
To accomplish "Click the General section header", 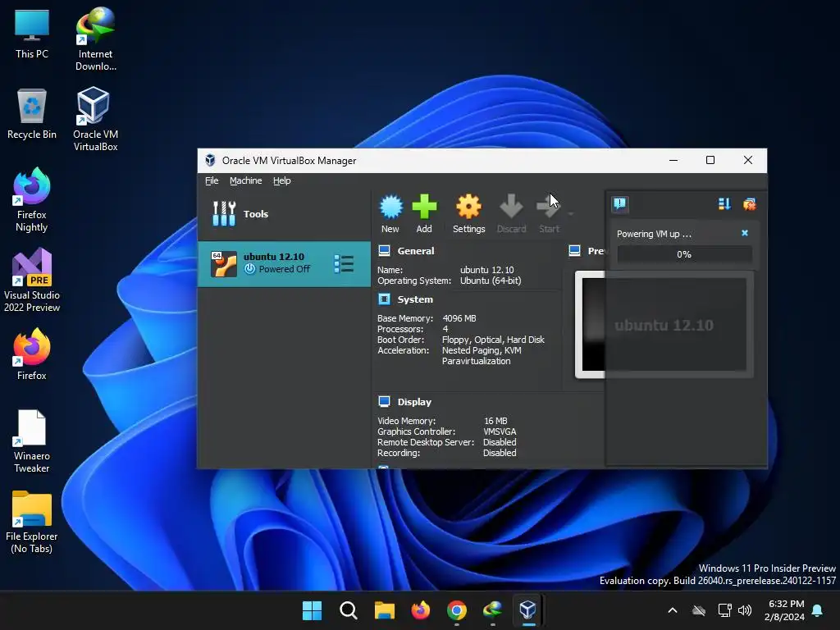I will coord(416,251).
